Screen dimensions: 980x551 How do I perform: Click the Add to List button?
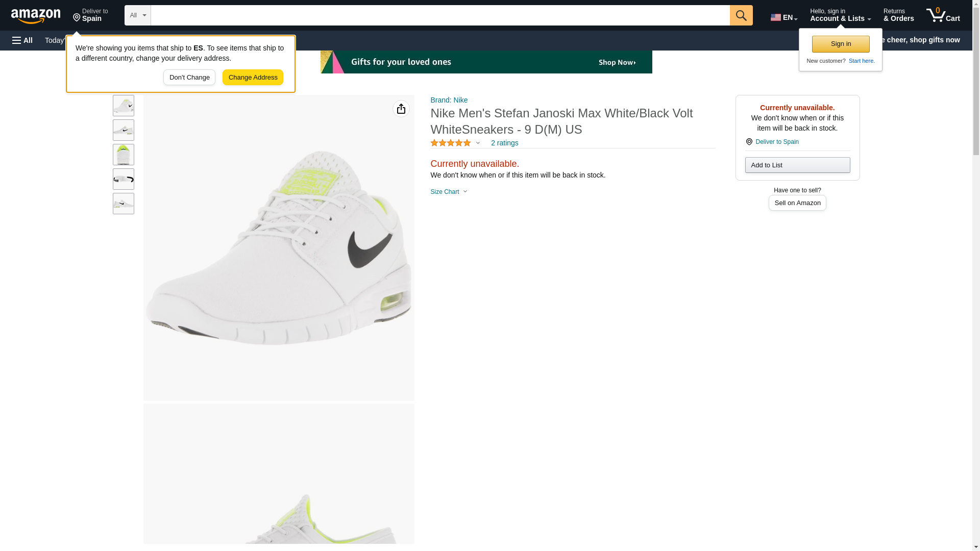[x=797, y=165]
